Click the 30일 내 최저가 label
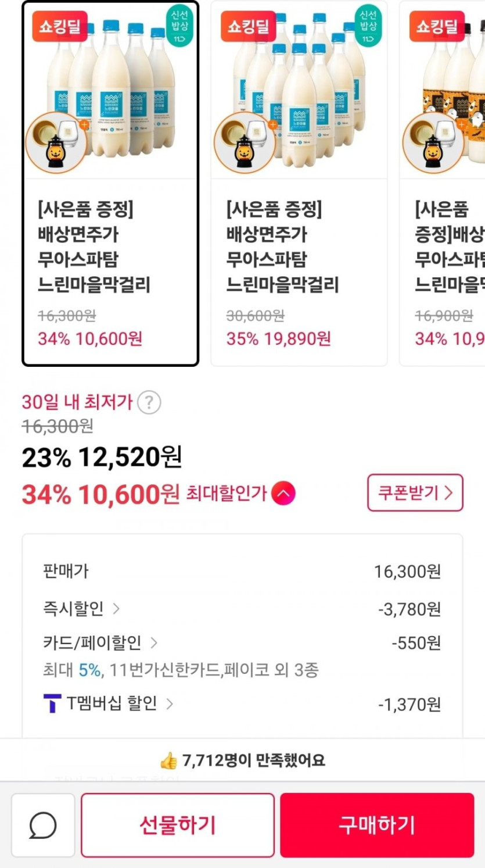485x868 pixels. [77, 402]
